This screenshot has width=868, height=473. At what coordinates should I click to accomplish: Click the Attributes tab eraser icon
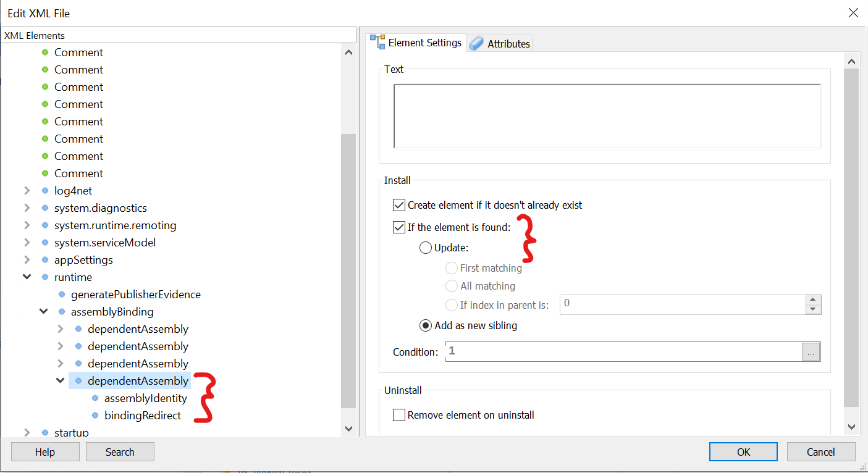[x=476, y=43]
